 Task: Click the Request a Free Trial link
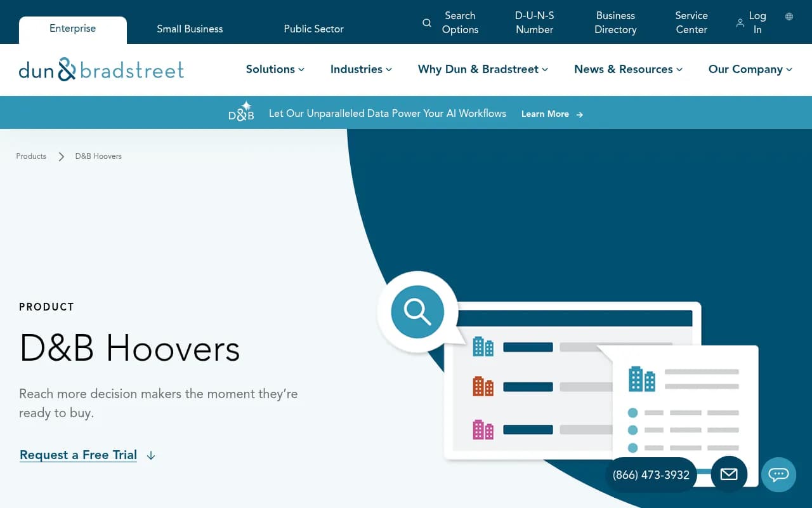pos(78,455)
